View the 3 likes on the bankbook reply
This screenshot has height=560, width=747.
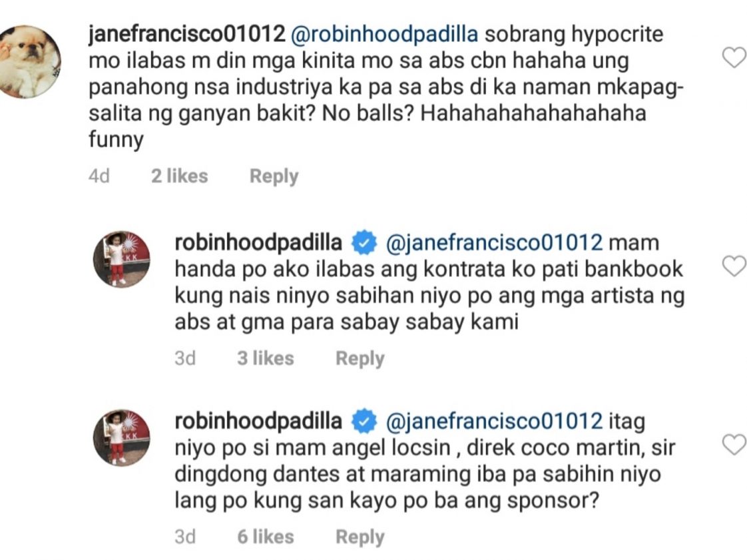[x=266, y=358]
